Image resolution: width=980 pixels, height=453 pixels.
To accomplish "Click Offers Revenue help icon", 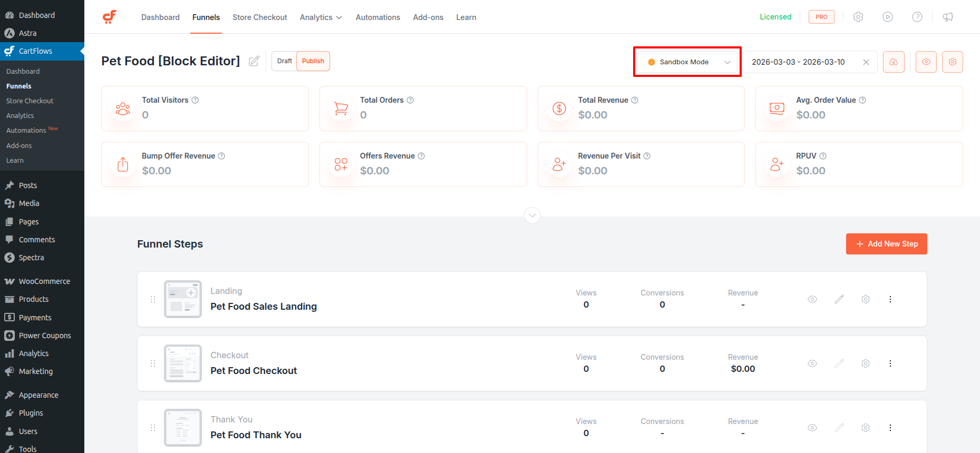I will coord(421,156).
